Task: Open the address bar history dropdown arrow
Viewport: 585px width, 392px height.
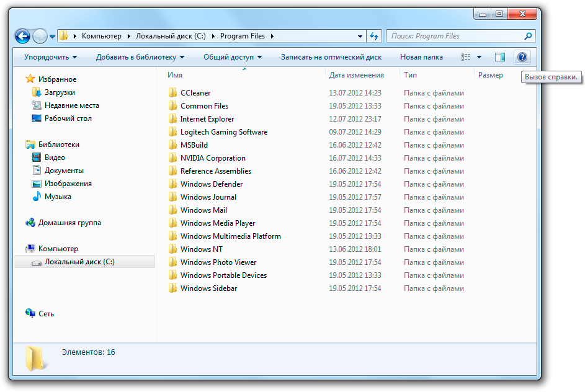Action: pyautogui.click(x=360, y=36)
